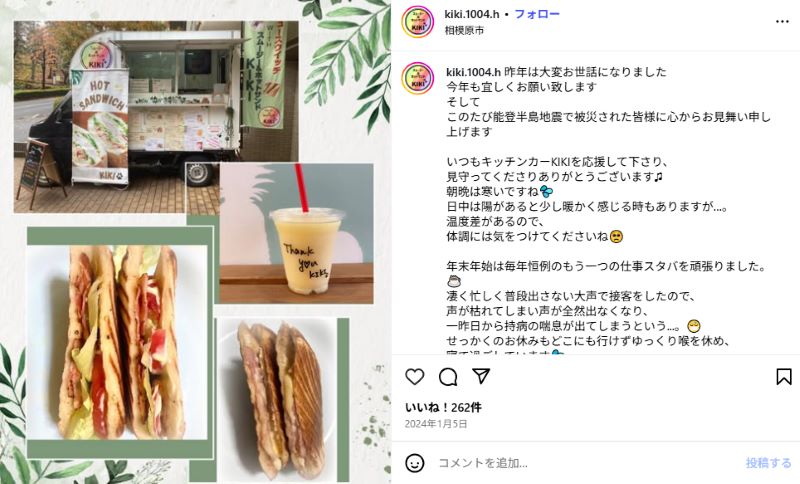This screenshot has height=484, width=800.
Task: Open the 2024年1月5日 post date link
Action: point(436,424)
